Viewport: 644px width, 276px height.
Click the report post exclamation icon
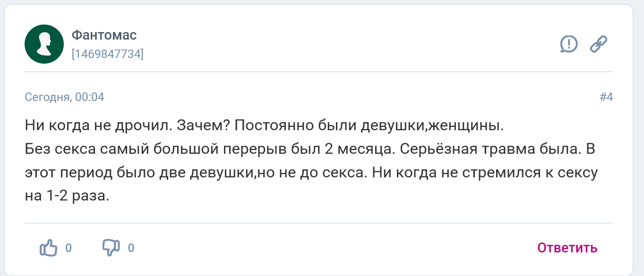(569, 44)
